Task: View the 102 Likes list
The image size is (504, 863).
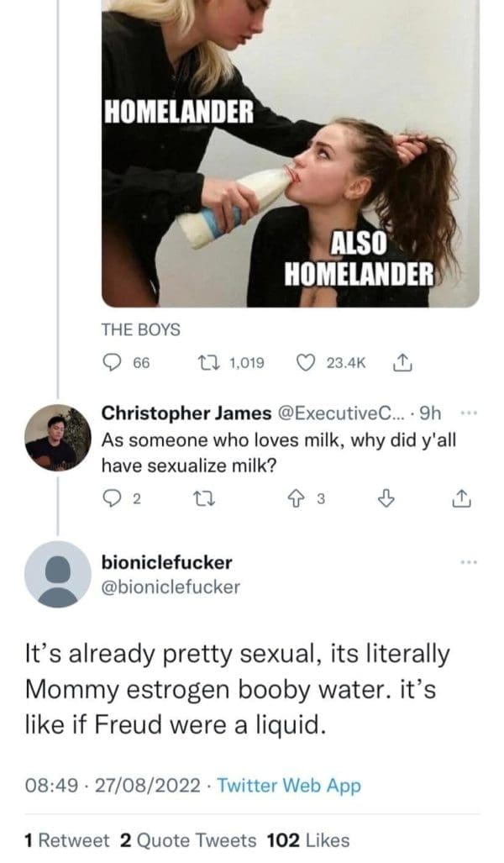Action: click(307, 839)
